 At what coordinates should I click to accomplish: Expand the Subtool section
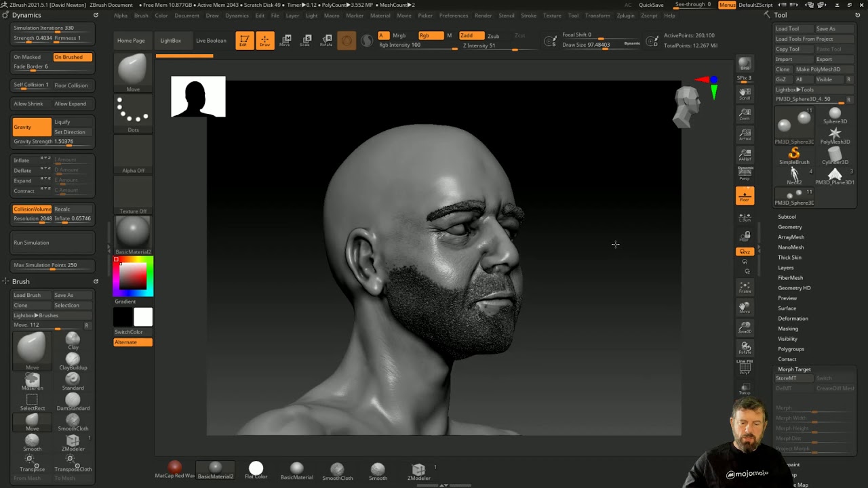(787, 217)
